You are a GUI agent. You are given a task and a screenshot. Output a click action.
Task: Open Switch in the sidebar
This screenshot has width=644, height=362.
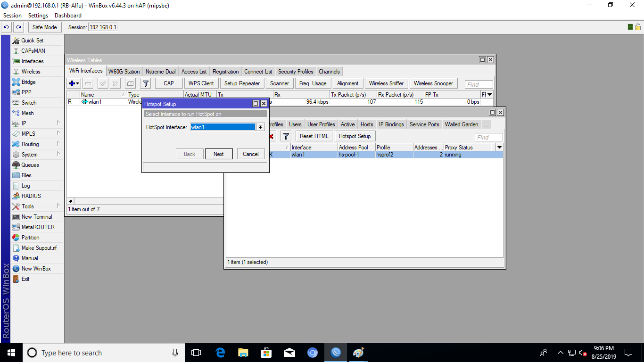click(29, 103)
